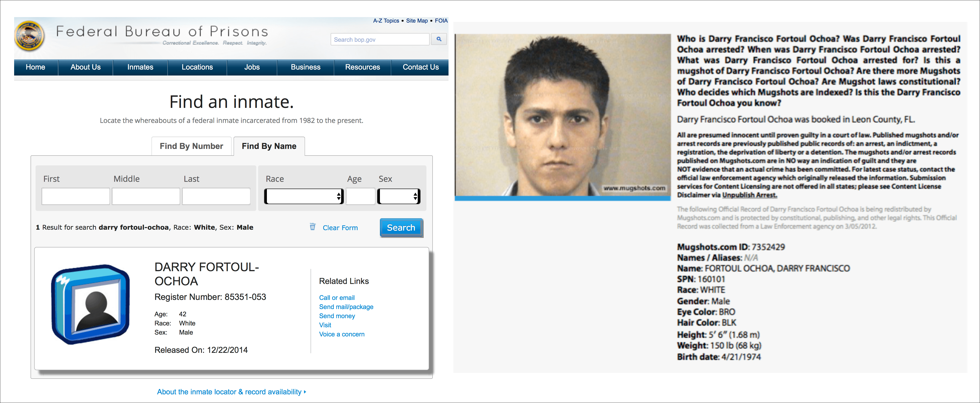Click the 1 Result for search summary
This screenshot has height=403, width=980.
click(144, 228)
